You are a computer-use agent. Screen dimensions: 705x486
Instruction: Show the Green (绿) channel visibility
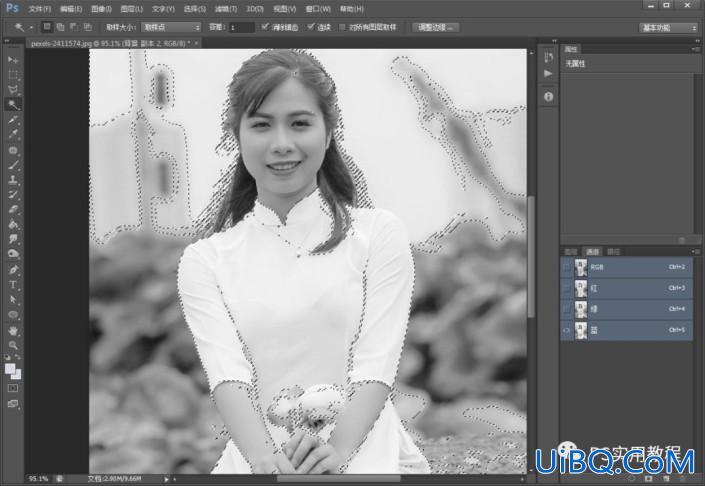567,309
